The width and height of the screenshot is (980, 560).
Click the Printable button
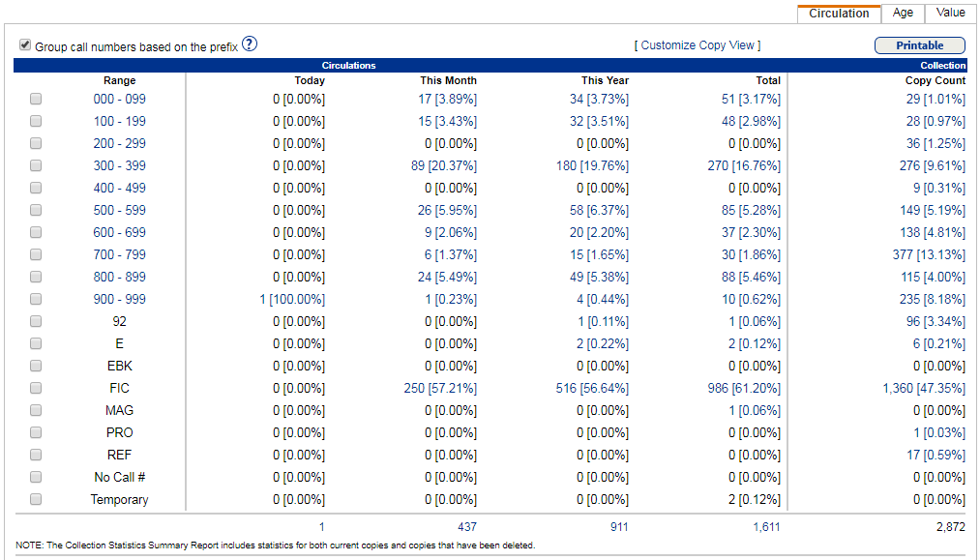coord(919,44)
